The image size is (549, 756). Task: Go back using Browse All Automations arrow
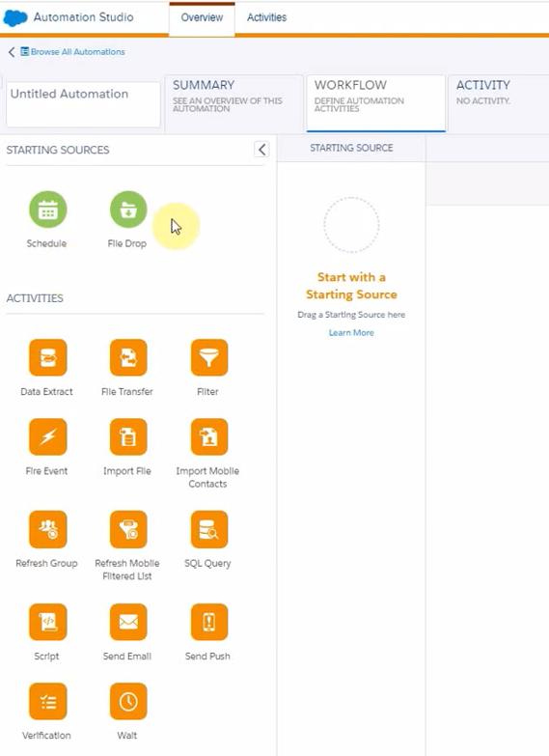click(x=12, y=52)
